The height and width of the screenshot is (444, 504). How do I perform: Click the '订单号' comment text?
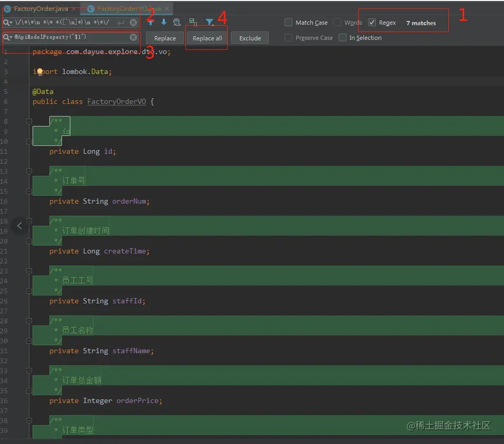pyautogui.click(x=73, y=181)
